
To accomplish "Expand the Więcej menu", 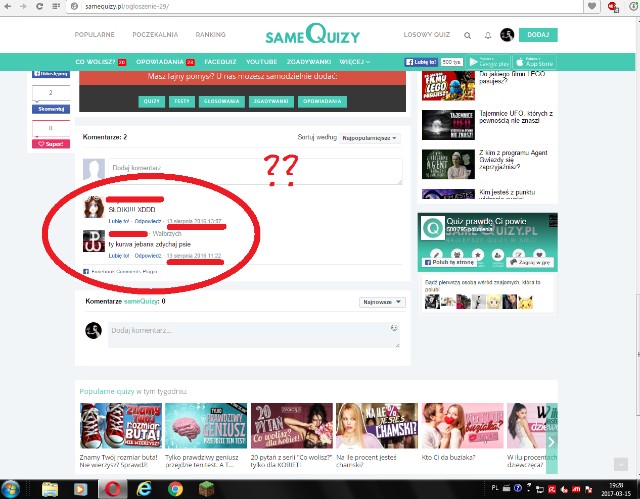I will pyautogui.click(x=354, y=61).
